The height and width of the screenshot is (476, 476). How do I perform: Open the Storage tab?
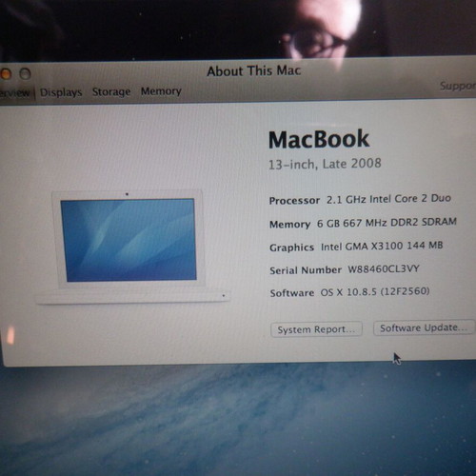tap(111, 91)
